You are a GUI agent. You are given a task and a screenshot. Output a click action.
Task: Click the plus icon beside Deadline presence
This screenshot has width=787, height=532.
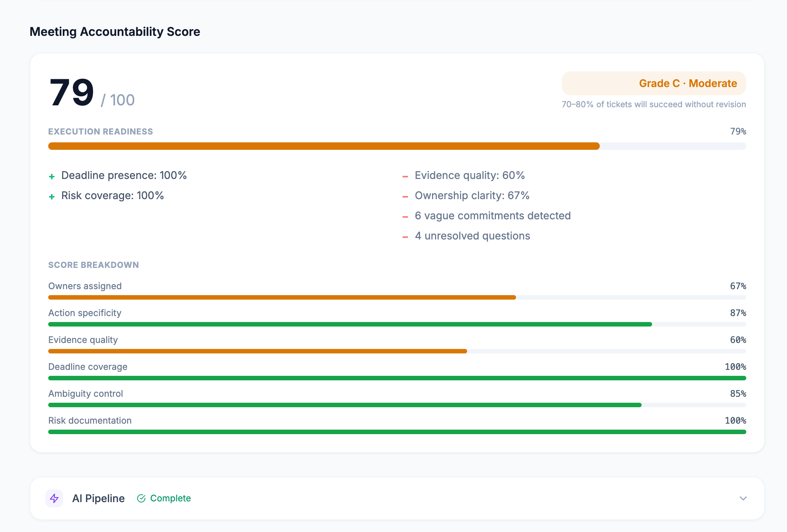(x=52, y=176)
